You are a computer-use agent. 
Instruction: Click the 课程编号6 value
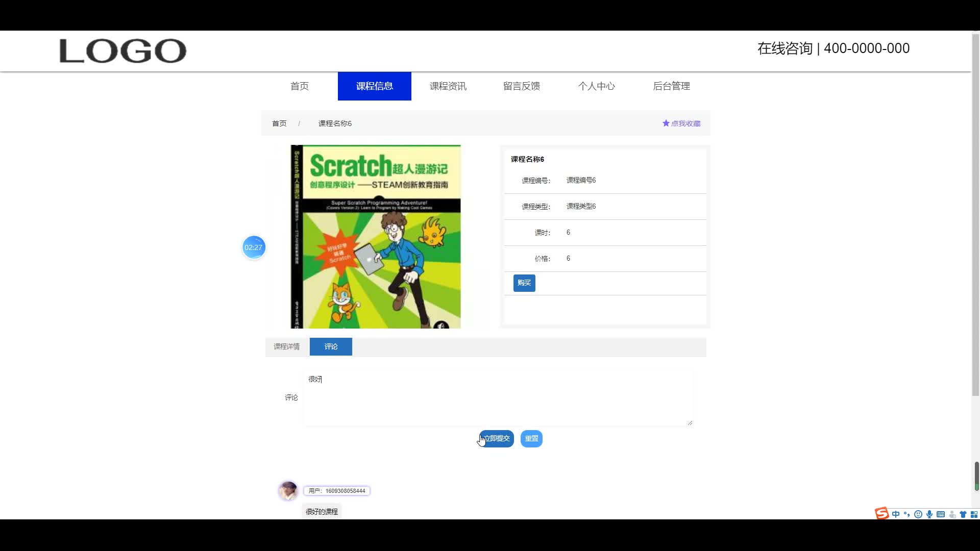(581, 180)
